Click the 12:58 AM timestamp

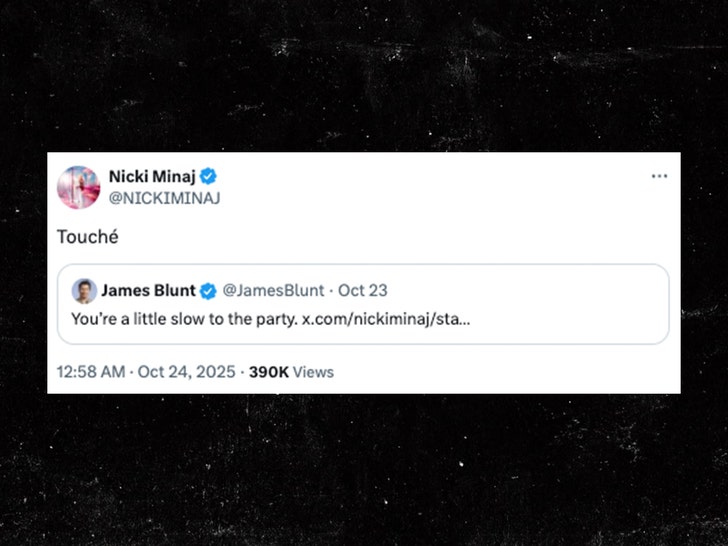click(x=91, y=372)
